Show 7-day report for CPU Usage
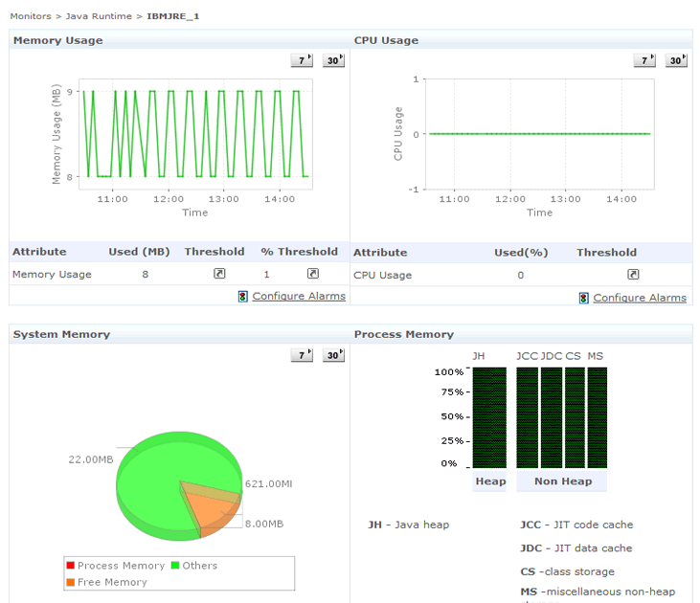 click(x=644, y=60)
